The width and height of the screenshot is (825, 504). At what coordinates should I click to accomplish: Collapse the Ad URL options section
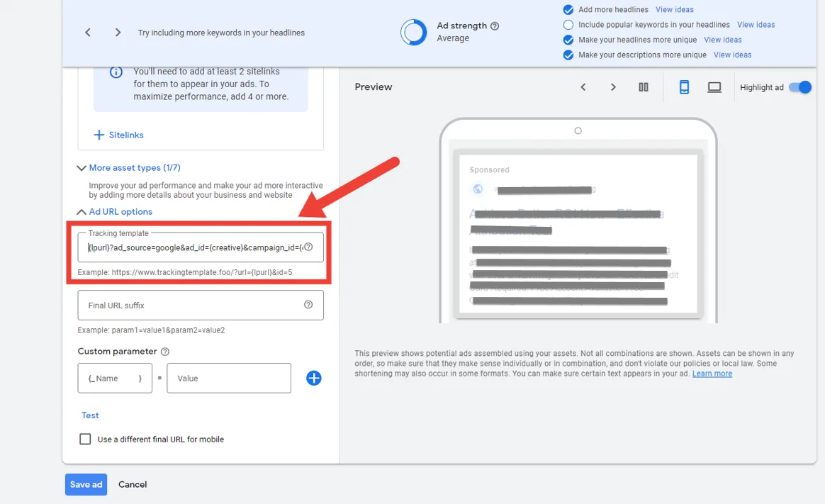[x=115, y=211]
